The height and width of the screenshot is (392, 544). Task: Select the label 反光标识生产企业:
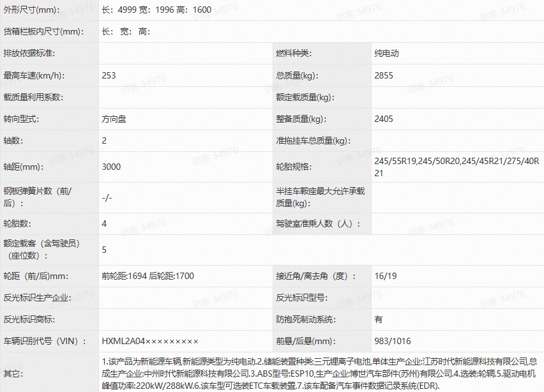pos(38,298)
